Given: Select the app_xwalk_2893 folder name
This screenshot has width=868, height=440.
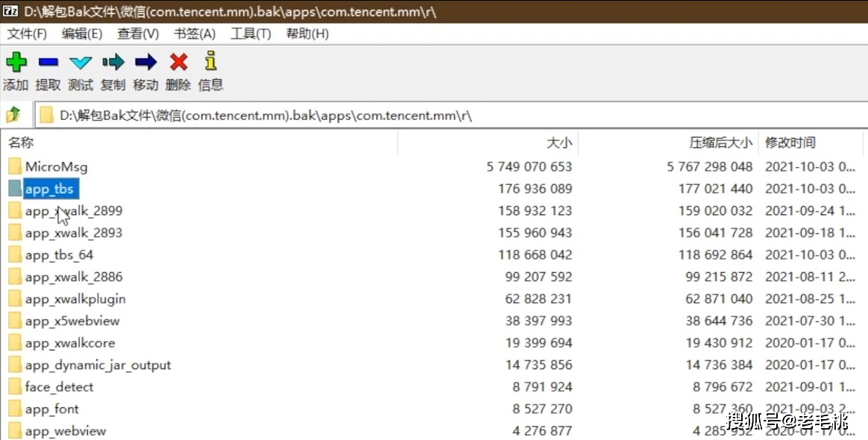Looking at the screenshot, I should [74, 233].
